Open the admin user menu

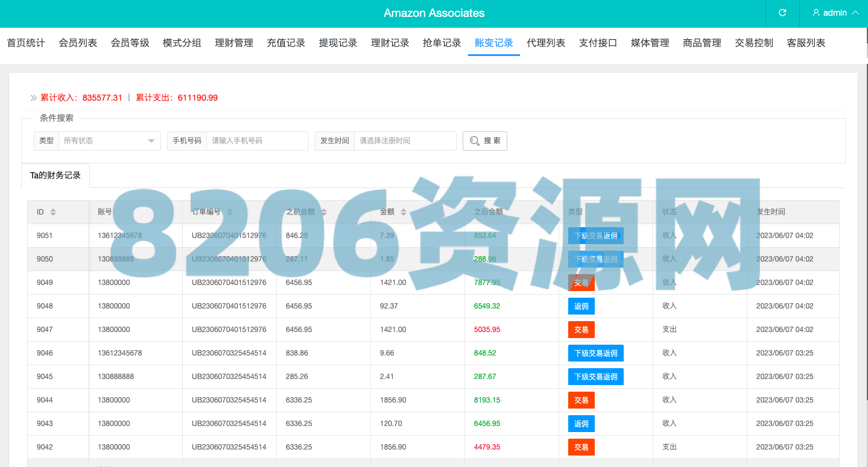click(x=835, y=13)
